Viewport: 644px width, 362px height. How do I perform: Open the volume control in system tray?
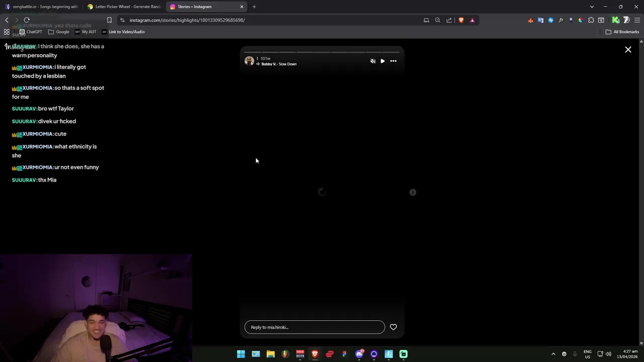608,354
